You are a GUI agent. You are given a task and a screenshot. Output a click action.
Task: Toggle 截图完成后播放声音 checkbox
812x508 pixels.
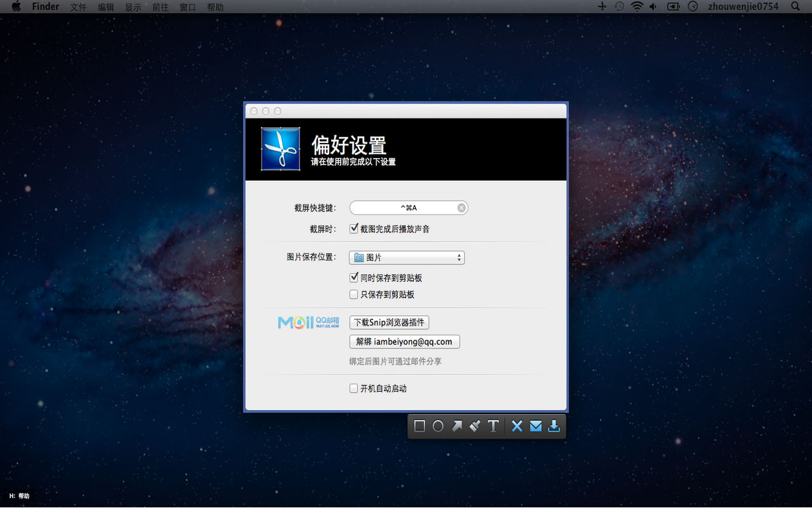[354, 229]
